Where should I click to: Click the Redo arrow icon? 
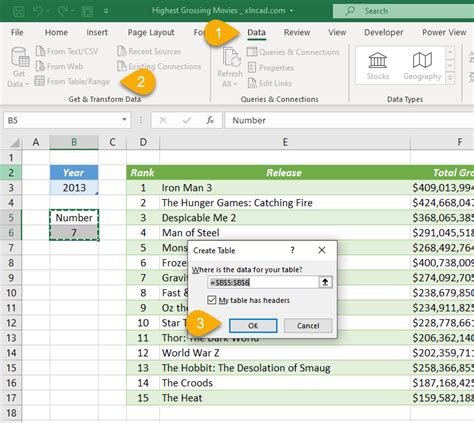(x=62, y=11)
